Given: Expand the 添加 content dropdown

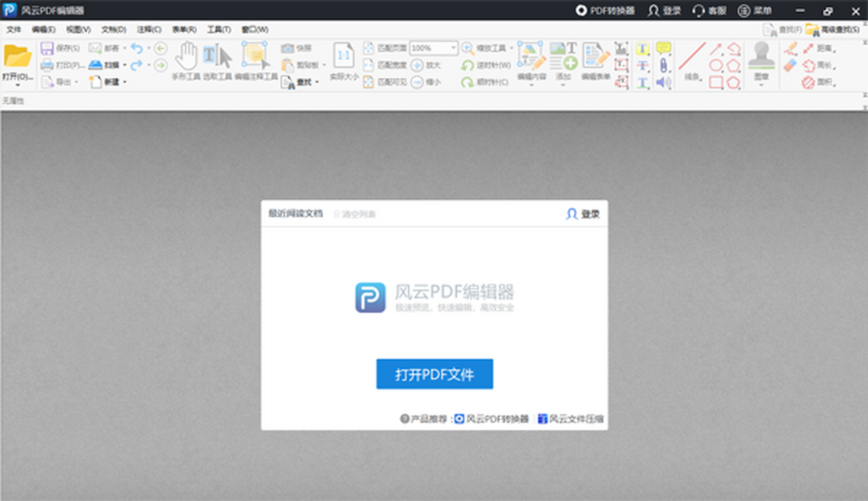Looking at the screenshot, I should (564, 82).
